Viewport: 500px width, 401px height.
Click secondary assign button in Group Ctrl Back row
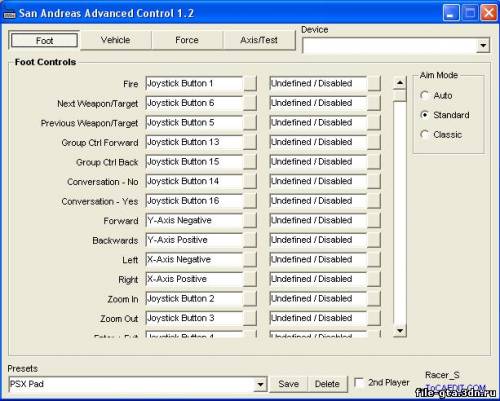point(374,162)
